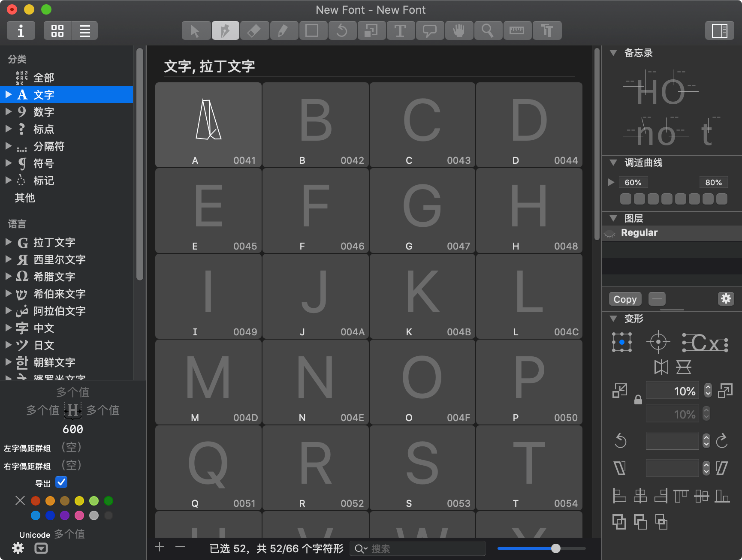
Task: Click the Copy layer button
Action: click(x=625, y=299)
